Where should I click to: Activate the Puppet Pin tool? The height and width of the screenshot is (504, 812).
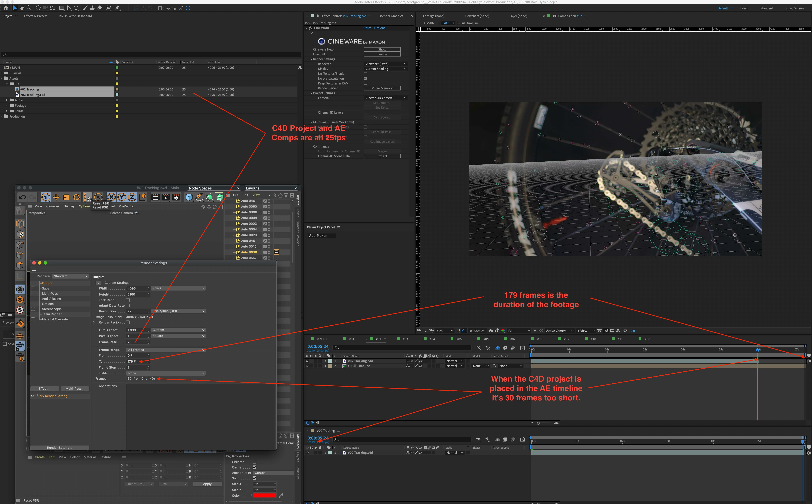[117, 8]
